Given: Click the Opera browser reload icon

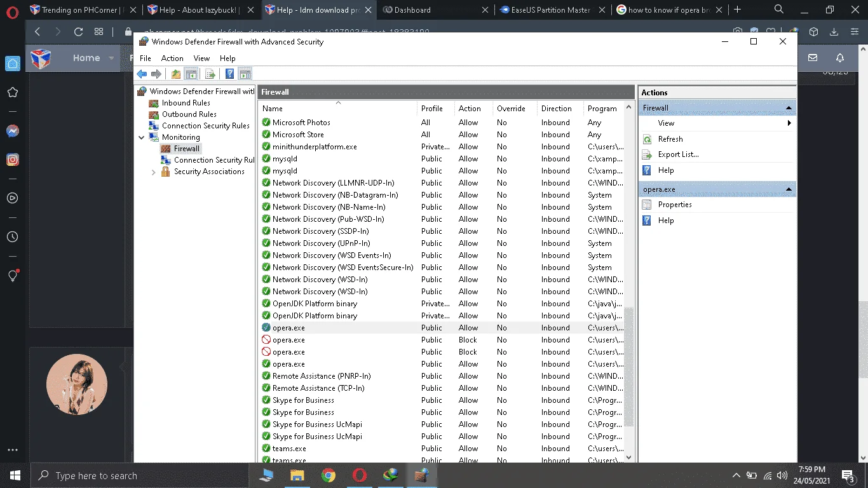Looking at the screenshot, I should 78,32.
